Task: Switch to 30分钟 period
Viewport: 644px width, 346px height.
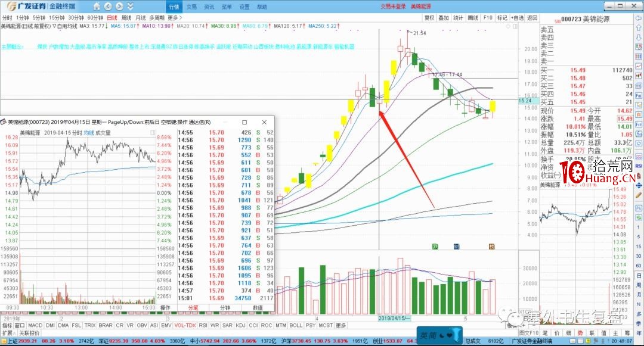Action: pyautogui.click(x=76, y=18)
